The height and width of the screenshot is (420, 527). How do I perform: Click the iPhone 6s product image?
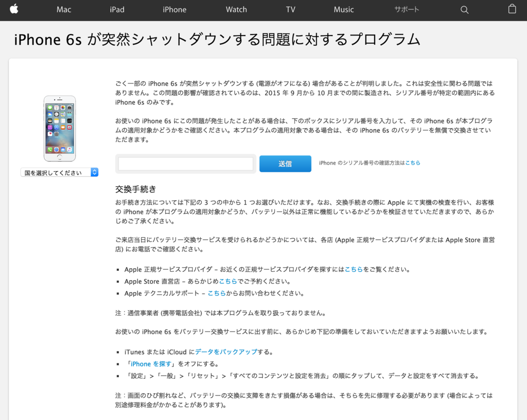(x=60, y=128)
